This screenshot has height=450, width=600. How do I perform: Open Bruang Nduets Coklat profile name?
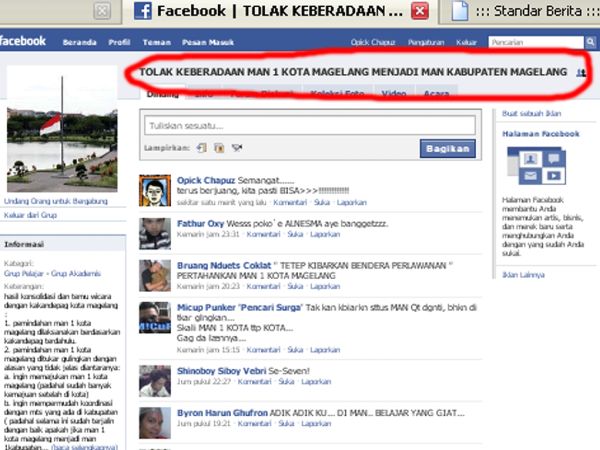tap(224, 266)
